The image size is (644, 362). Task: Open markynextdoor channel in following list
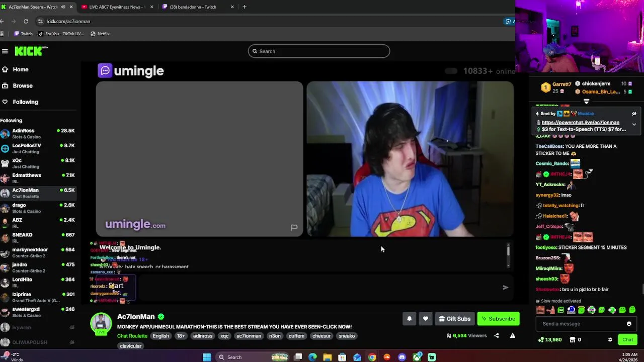point(38,252)
